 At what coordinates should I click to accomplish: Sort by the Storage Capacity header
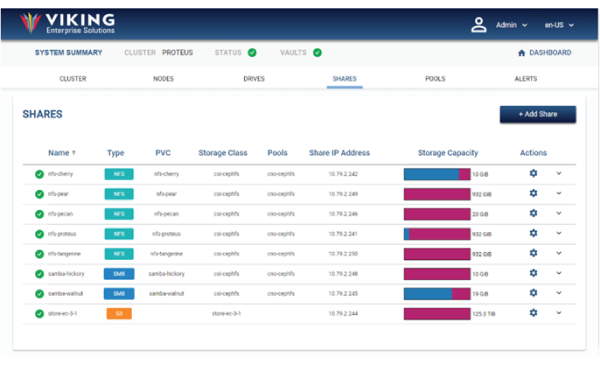click(x=448, y=153)
